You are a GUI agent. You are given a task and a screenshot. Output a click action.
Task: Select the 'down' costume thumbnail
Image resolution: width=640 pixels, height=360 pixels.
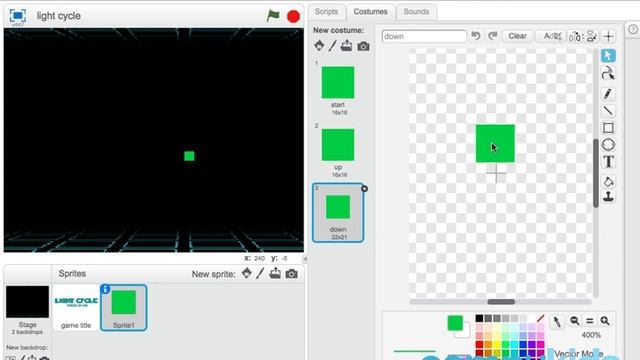(x=338, y=213)
